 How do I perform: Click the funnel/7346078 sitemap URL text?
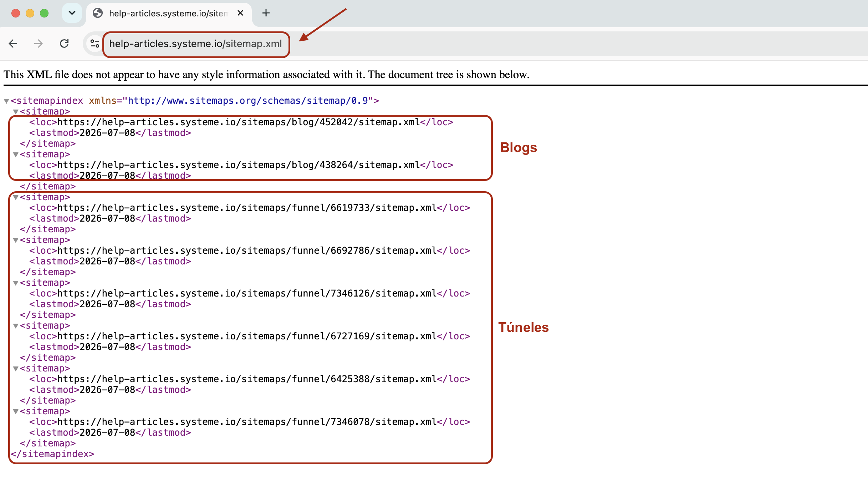[247, 422]
